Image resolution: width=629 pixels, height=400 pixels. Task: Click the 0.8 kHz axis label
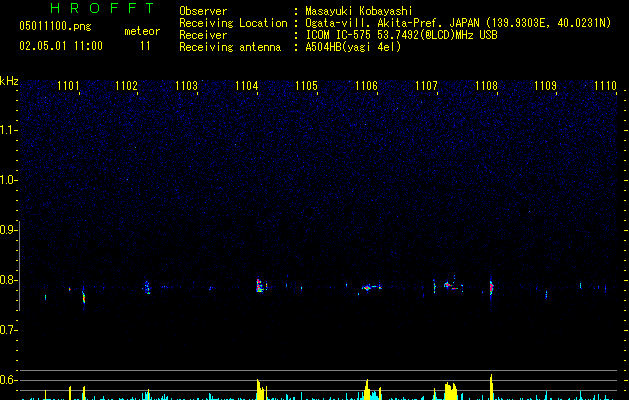(8, 280)
